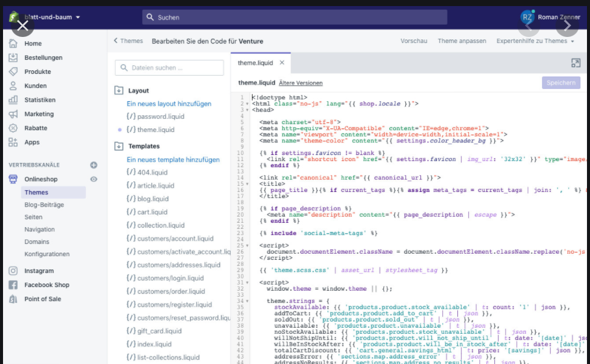The image size is (590, 364).
Task: Open Blog-Beiträge in the sidebar
Action: [44, 205]
